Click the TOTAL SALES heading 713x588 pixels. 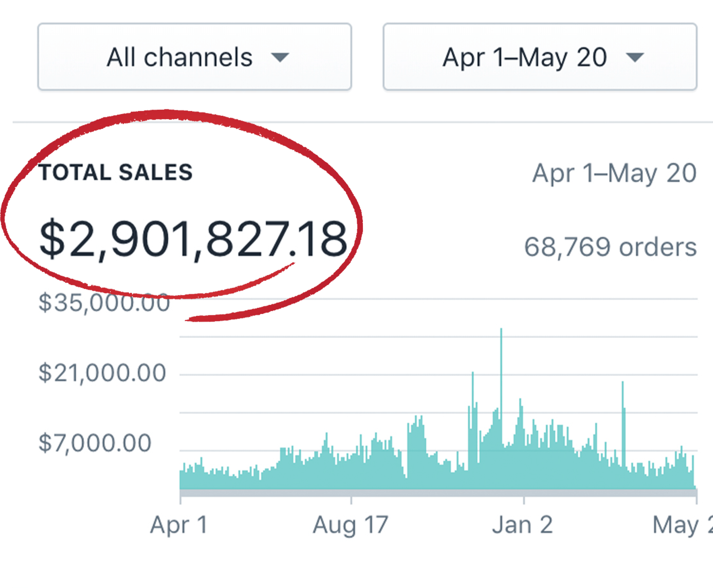click(115, 172)
